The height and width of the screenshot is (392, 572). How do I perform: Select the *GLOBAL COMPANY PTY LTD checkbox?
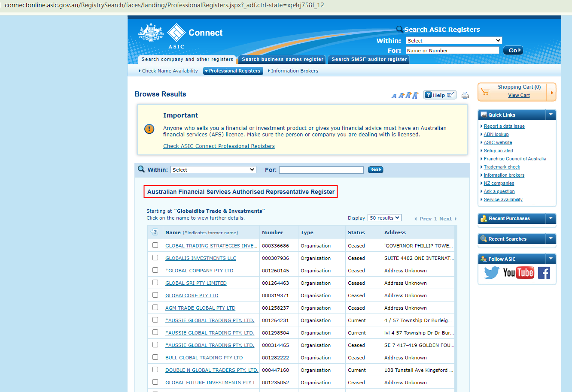coord(155,270)
